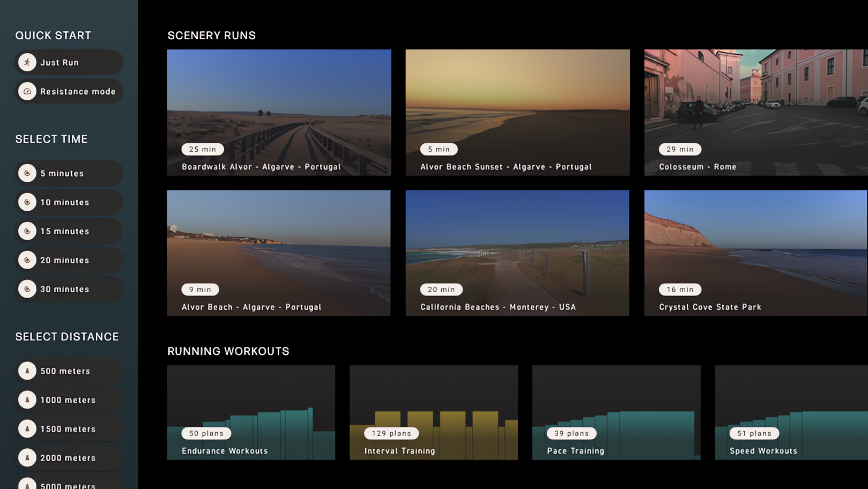This screenshot has height=489, width=868.
Task: Click the distance icon next to 1500 meters
Action: 27,429
